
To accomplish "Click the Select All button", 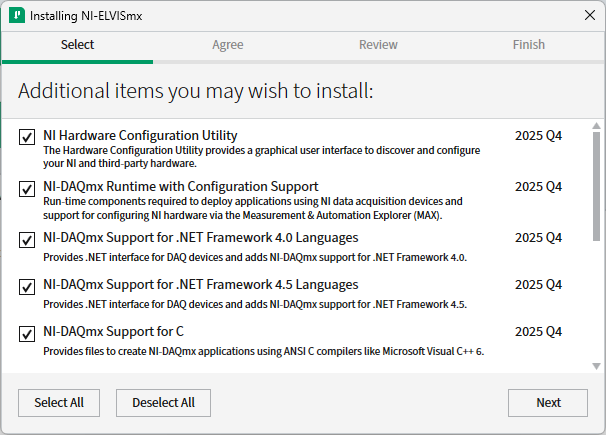I will pos(59,403).
